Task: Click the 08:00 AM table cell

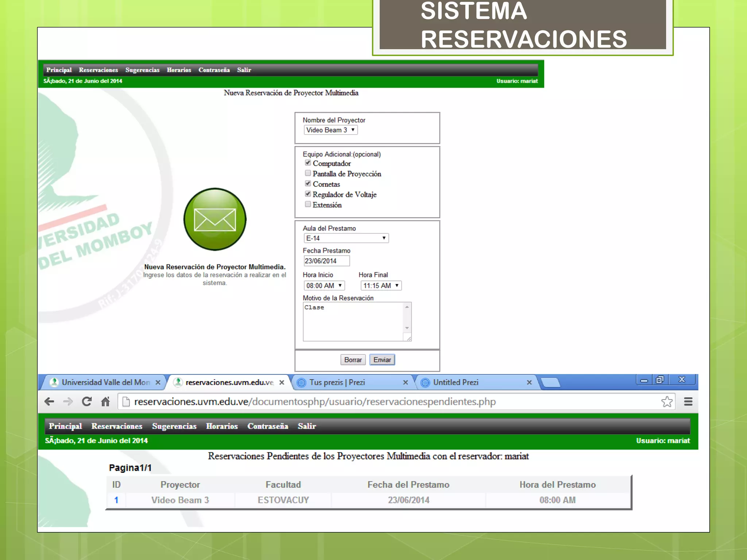Action: pos(558,500)
